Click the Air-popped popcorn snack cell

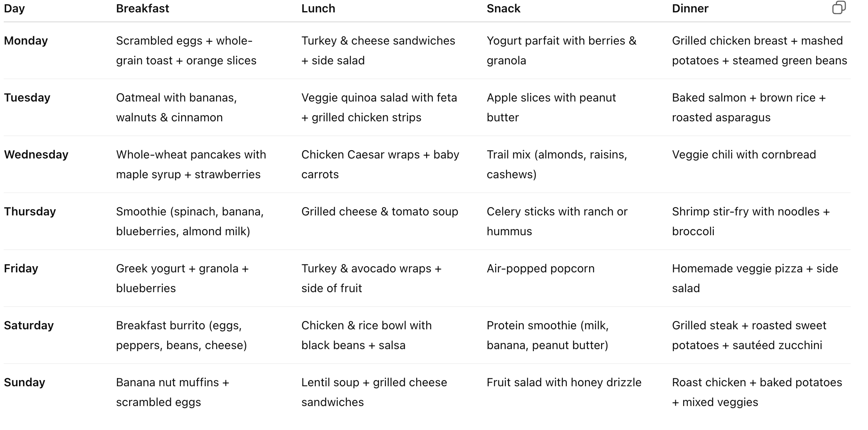(540, 269)
